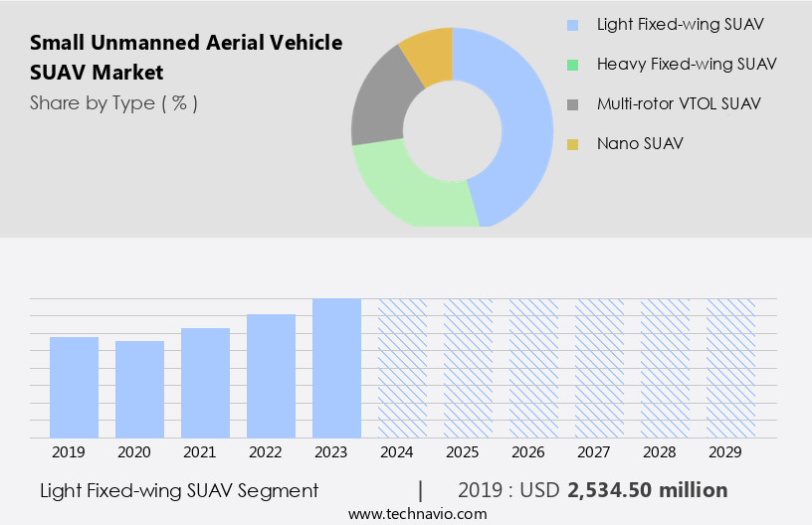Click the solid bar for 2021
Image resolution: width=812 pixels, height=525 pixels.
[206, 383]
